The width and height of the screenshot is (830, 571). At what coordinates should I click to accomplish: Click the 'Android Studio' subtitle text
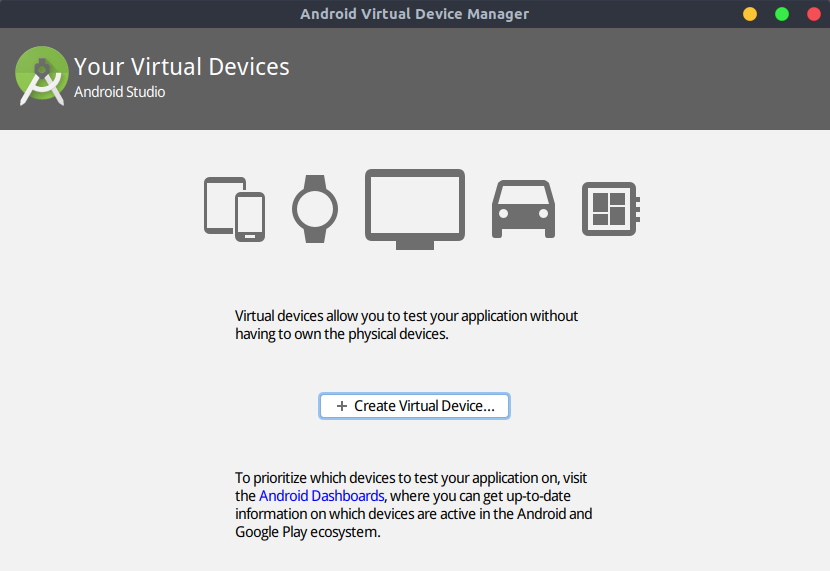click(x=120, y=92)
